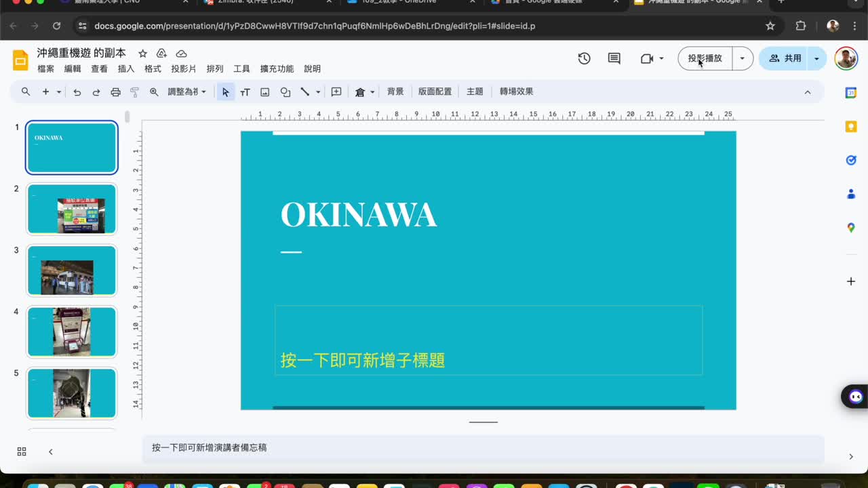Click the OKINAWA title text
The width and height of the screenshot is (868, 488).
pos(359,215)
